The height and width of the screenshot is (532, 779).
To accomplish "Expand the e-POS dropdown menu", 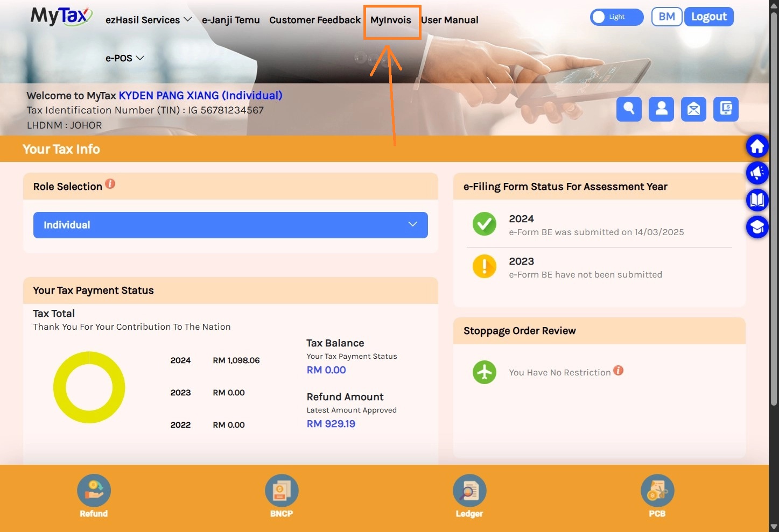I will tap(124, 58).
